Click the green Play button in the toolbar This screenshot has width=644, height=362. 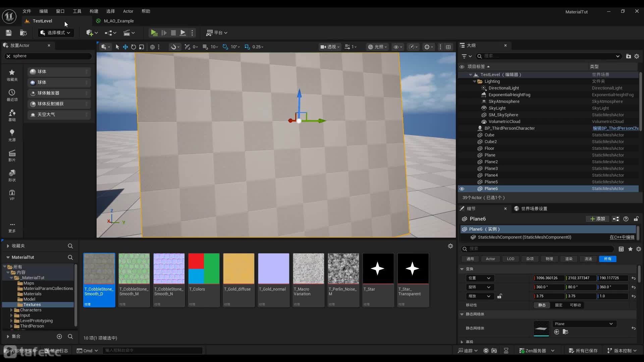(154, 33)
